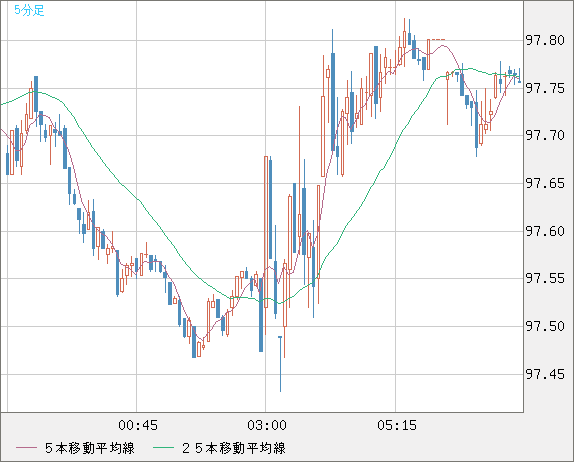Viewport: 574px width, 462px height.
Task: Click the purple 5-period legend line swatch
Action: coord(26,448)
